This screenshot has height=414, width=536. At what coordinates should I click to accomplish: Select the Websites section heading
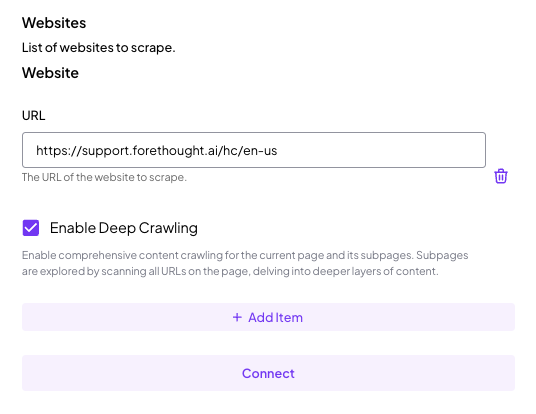click(54, 23)
